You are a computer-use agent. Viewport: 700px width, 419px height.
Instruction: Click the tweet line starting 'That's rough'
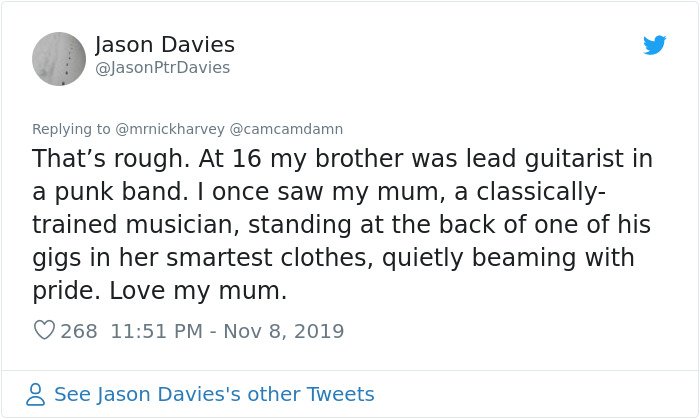342,159
